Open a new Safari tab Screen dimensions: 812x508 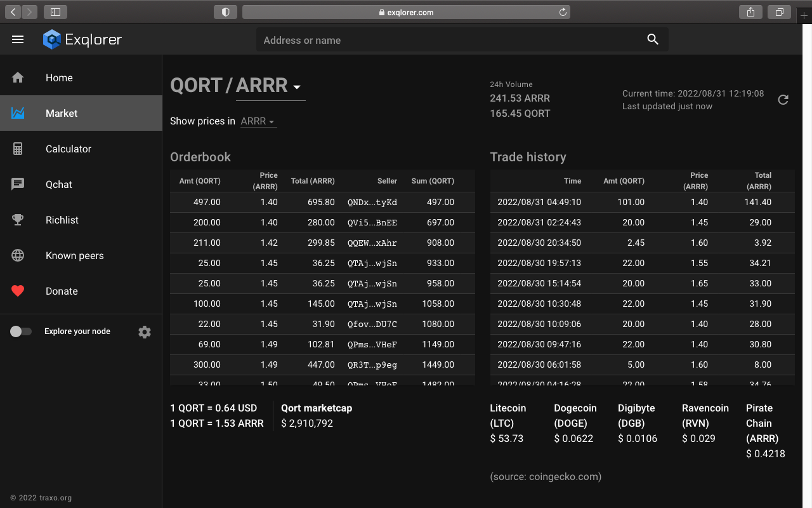tap(804, 15)
